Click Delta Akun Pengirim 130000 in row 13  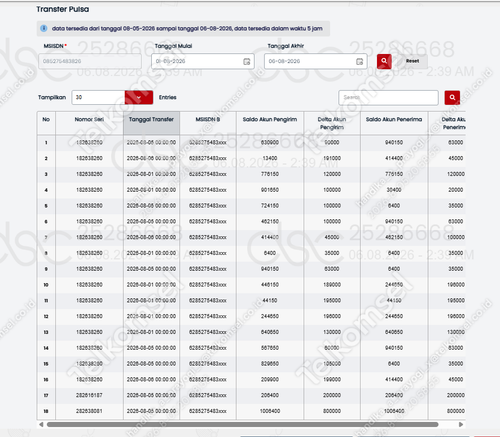(x=332, y=332)
